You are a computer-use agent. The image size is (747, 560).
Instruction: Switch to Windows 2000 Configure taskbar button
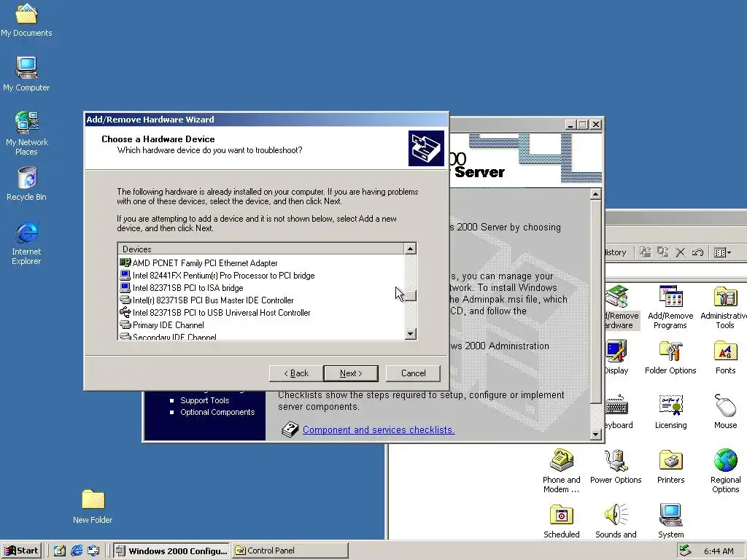[171, 551]
